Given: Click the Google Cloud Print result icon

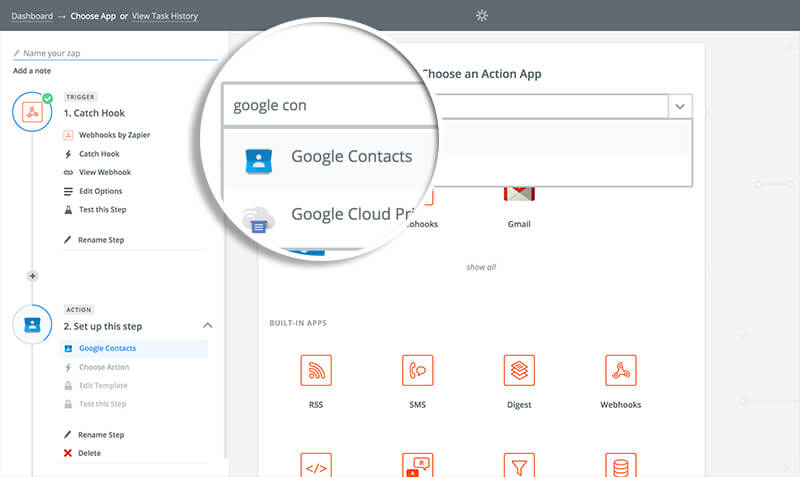Looking at the screenshot, I should [x=259, y=220].
